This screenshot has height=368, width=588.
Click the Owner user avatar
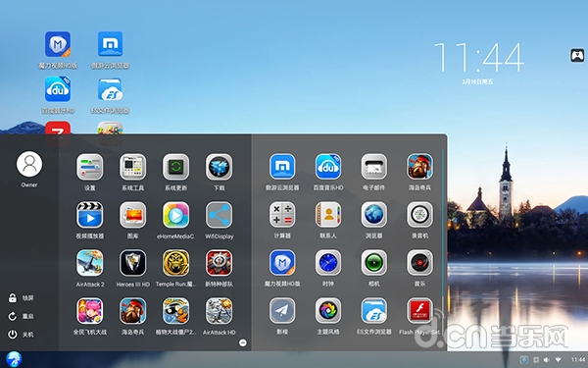[29, 164]
